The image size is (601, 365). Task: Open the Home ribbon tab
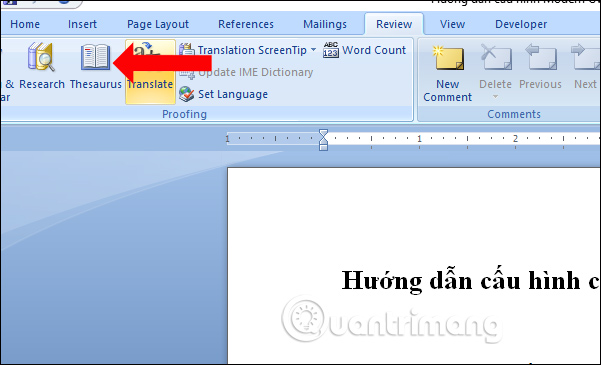25,24
